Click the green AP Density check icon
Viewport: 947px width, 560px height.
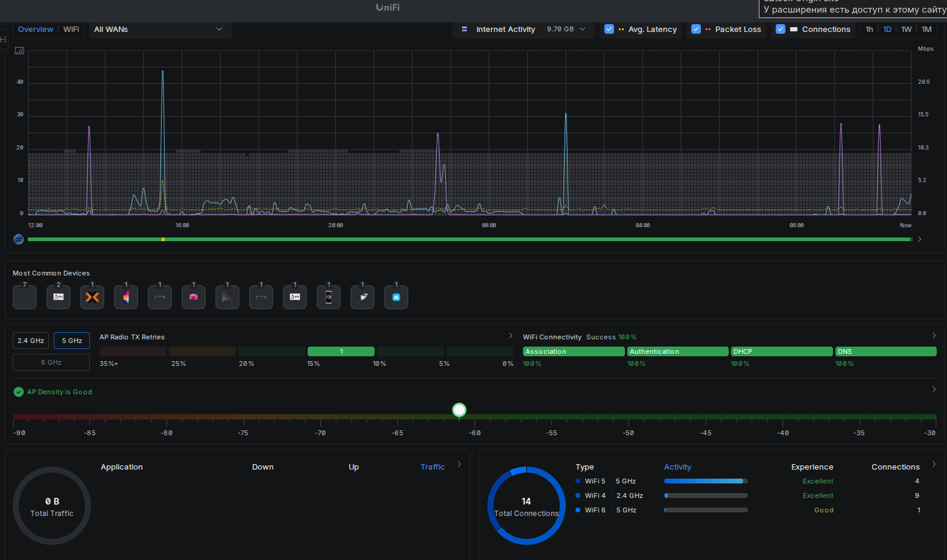[19, 392]
